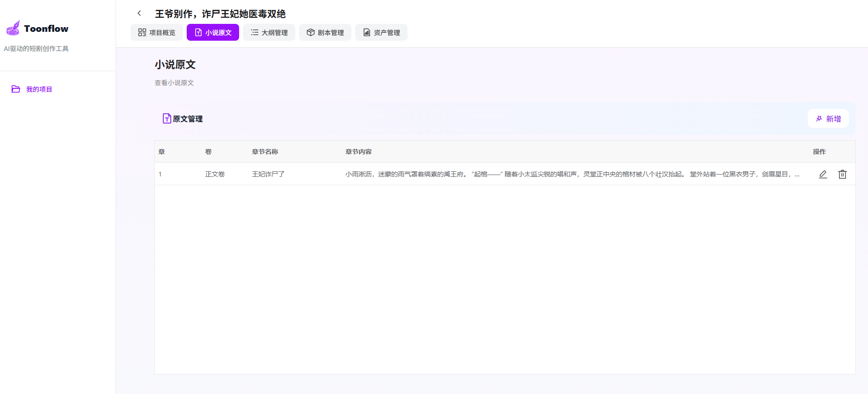Click the 小说原文 page heading
This screenshot has height=394, width=868.
(x=175, y=65)
